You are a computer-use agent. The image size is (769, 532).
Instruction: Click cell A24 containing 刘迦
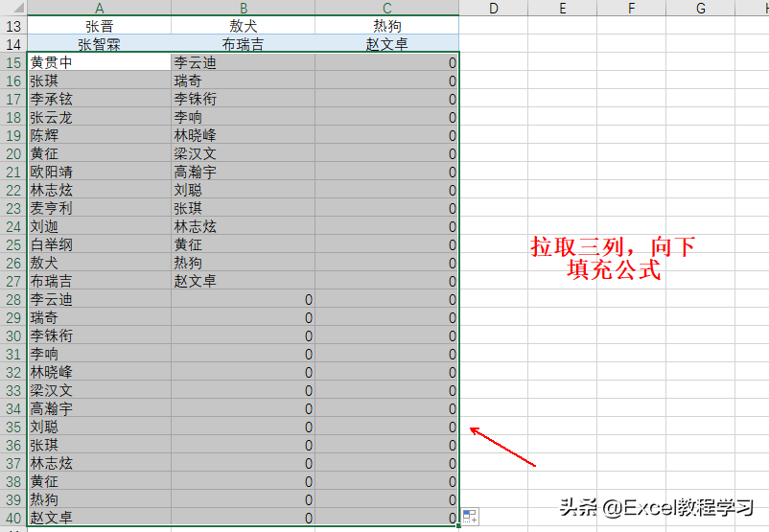tap(99, 226)
